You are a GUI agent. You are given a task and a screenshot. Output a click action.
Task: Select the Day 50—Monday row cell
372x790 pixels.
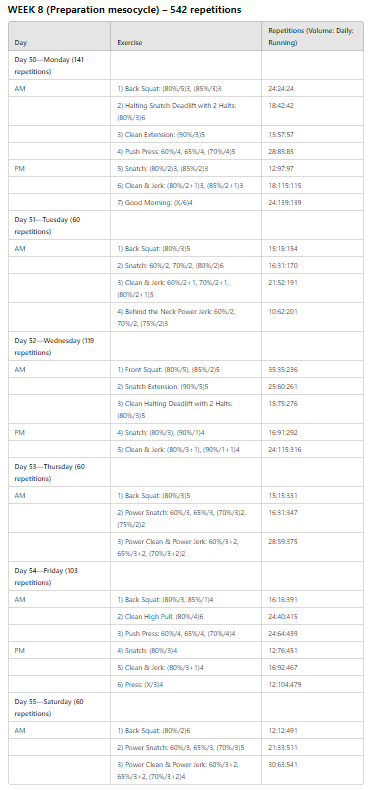point(59,65)
